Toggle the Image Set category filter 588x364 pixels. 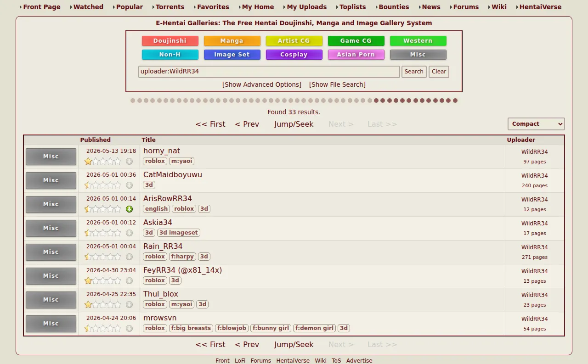(x=232, y=55)
